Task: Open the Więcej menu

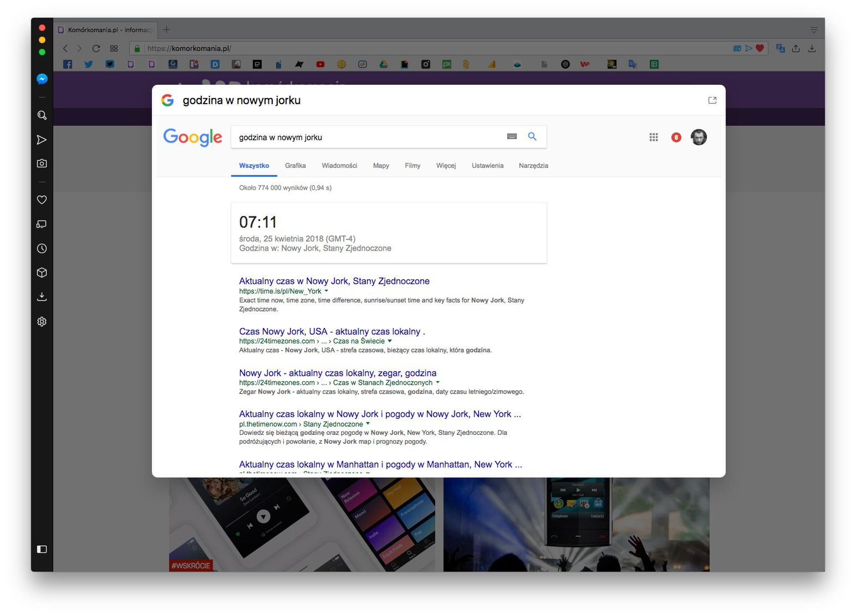Action: 446,166
